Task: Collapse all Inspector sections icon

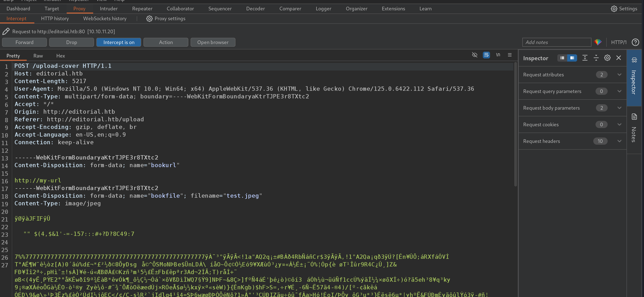Action: point(596,58)
